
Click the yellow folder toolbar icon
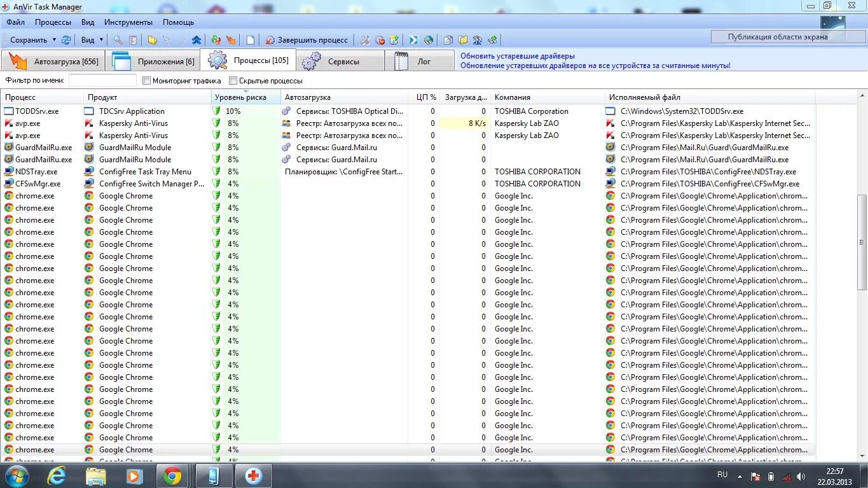(152, 39)
